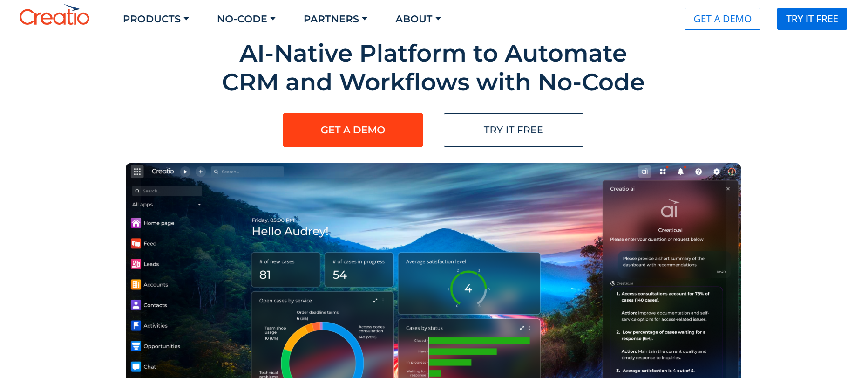The image size is (868, 378).
Task: Click the Creatio logo in the site header
Action: (x=54, y=16)
